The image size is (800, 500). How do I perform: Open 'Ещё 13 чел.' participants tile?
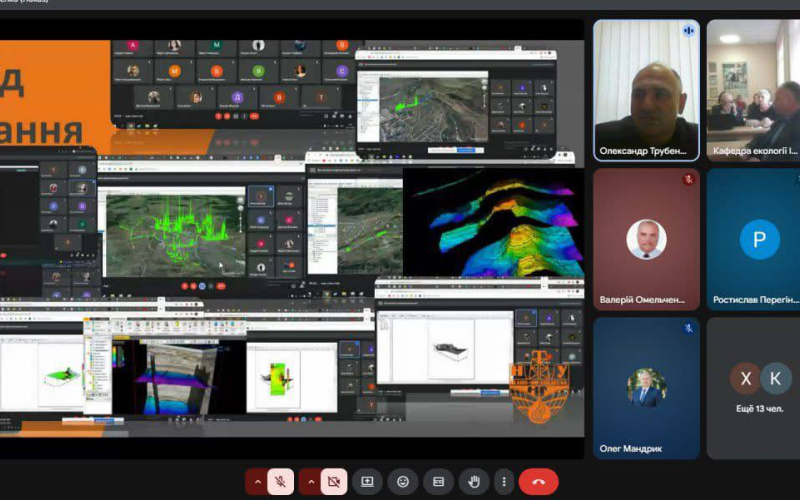pyautogui.click(x=759, y=388)
